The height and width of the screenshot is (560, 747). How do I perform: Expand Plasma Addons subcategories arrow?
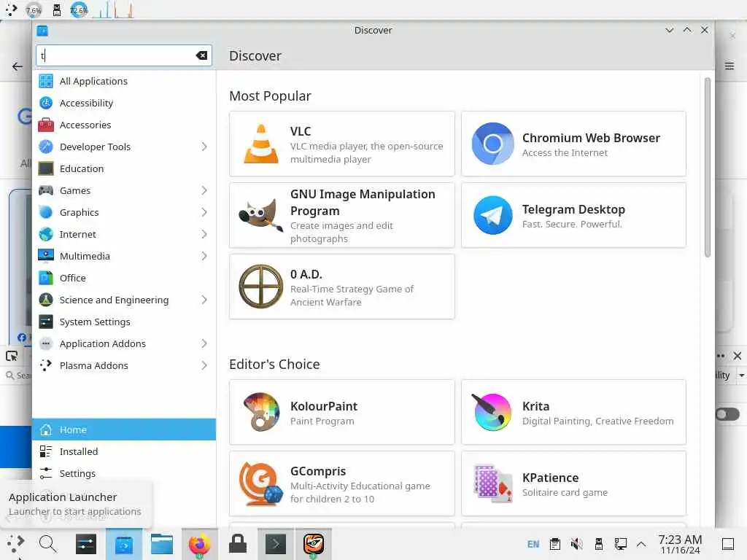(x=204, y=366)
